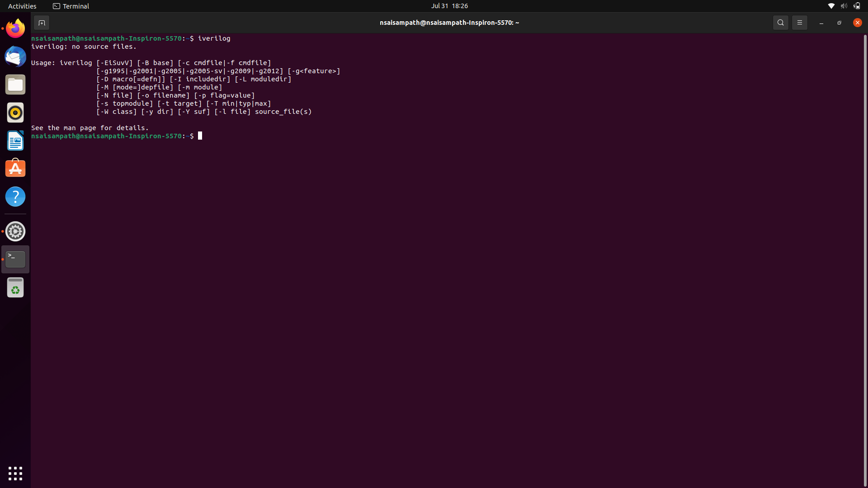Open the Files manager icon
The height and width of the screenshot is (488, 868).
coord(15,84)
